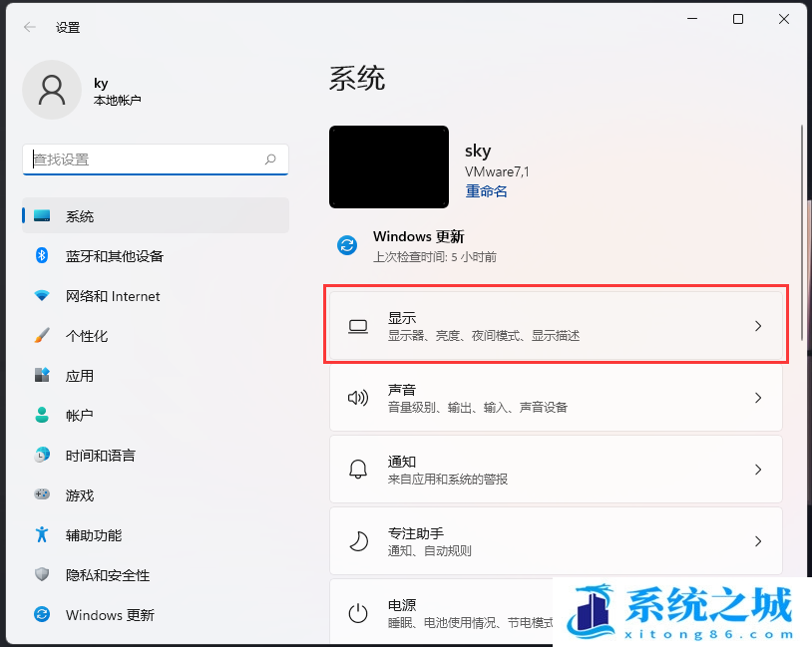Go to 应用 settings
Image resolution: width=812 pixels, height=647 pixels.
point(156,375)
